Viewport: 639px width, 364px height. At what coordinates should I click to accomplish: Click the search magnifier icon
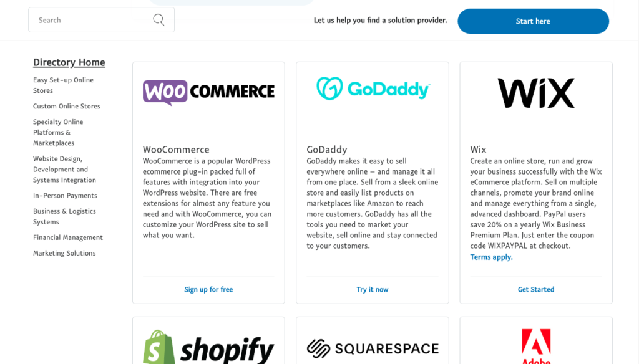coord(159,19)
